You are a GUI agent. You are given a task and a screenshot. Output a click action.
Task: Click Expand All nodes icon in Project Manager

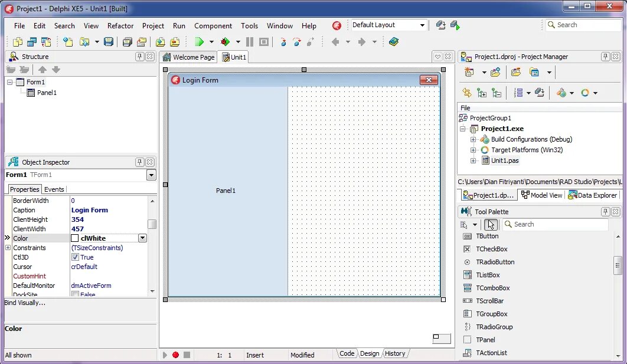click(481, 93)
